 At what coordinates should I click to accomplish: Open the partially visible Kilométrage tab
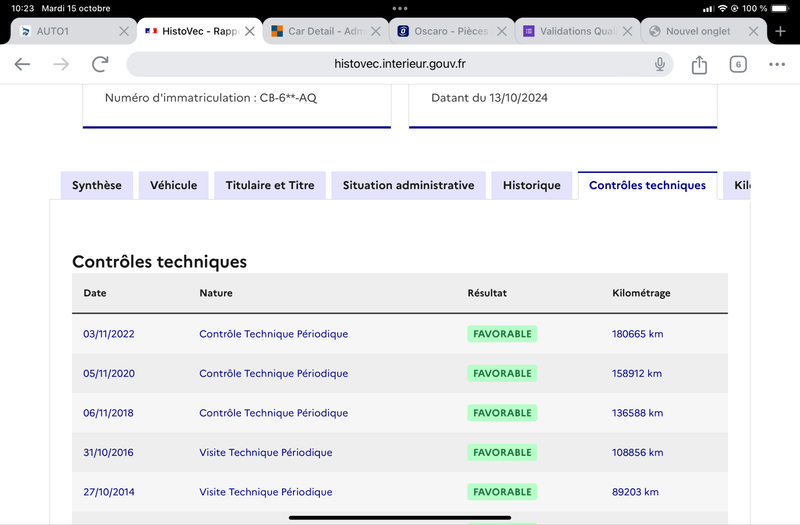pyautogui.click(x=737, y=185)
